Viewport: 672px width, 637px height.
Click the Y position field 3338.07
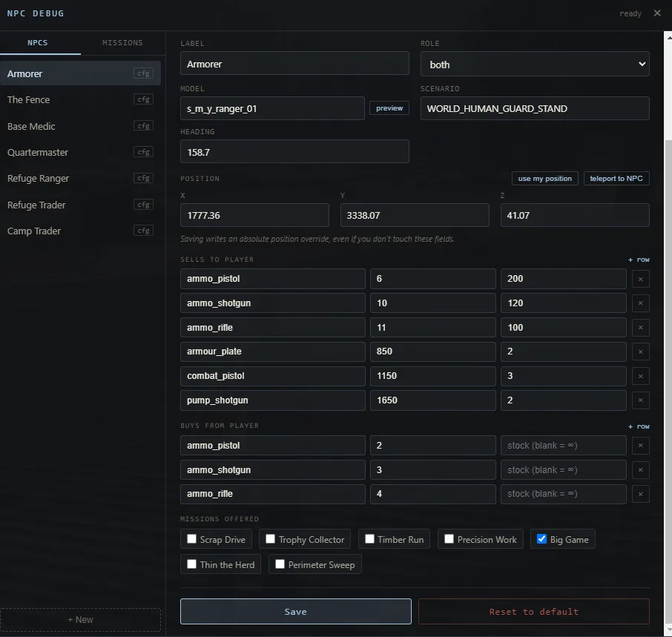pos(415,215)
